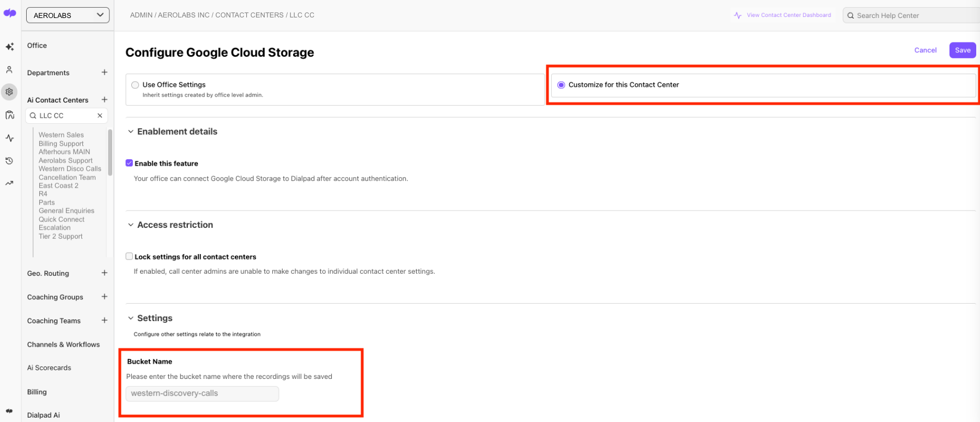This screenshot has height=422, width=980.
Task: Open Ai Contact Centers menu item
Action: coord(58,100)
